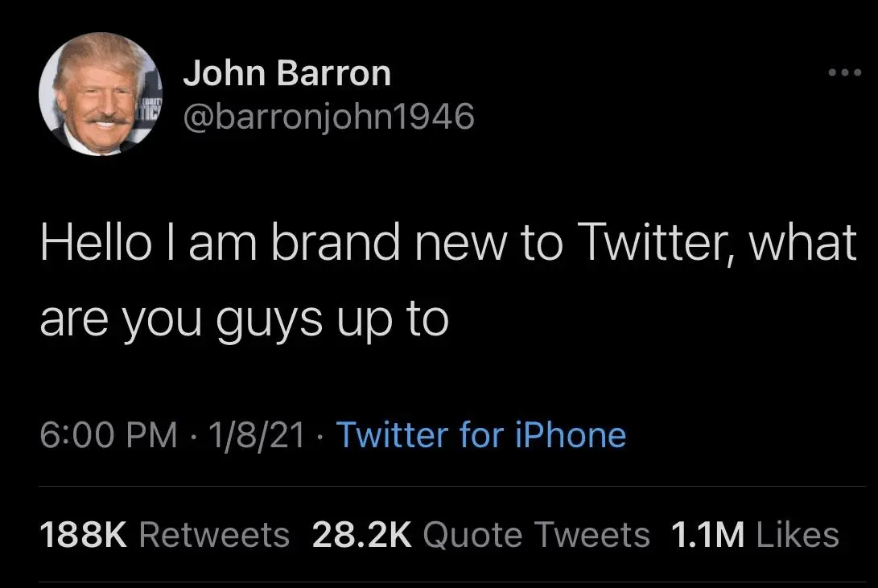
Task: Click the word "what" ending first line
Action: pyautogui.click(x=802, y=243)
